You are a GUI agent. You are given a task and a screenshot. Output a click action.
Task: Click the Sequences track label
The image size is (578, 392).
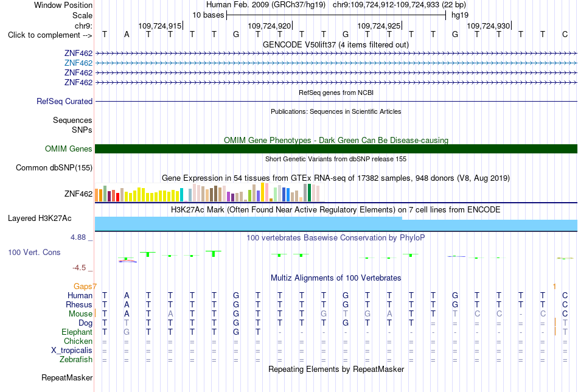point(72,121)
